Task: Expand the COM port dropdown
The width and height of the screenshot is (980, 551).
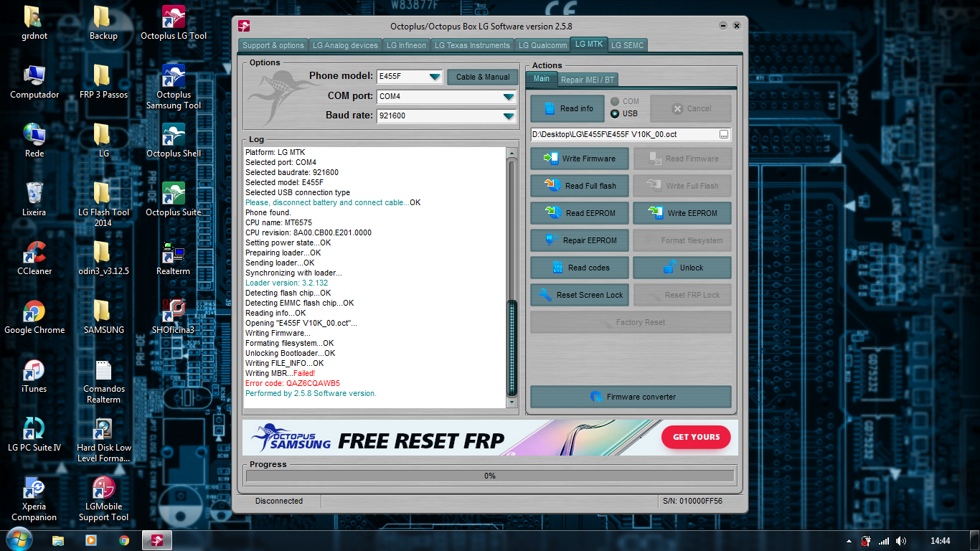Action: point(509,96)
